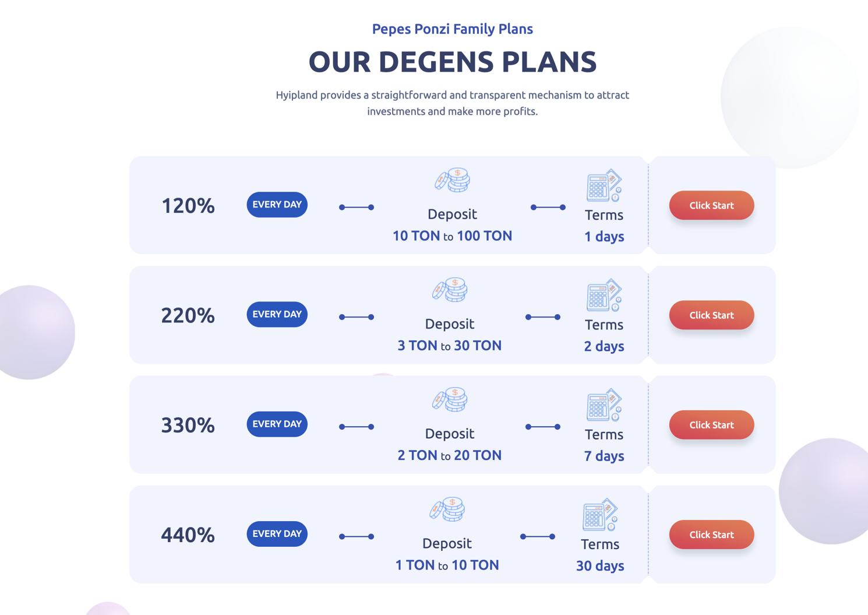Viewport: 868px width, 615px height.
Task: Click the coins icon in the 120% plan
Action: click(x=453, y=180)
